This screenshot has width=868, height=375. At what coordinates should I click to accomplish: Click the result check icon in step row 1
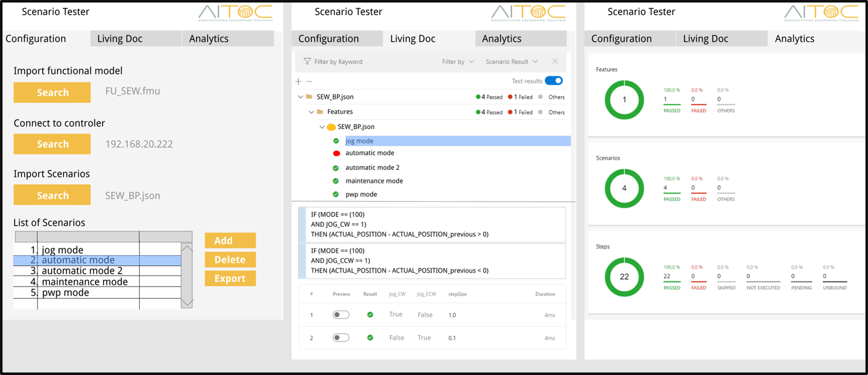coord(370,314)
